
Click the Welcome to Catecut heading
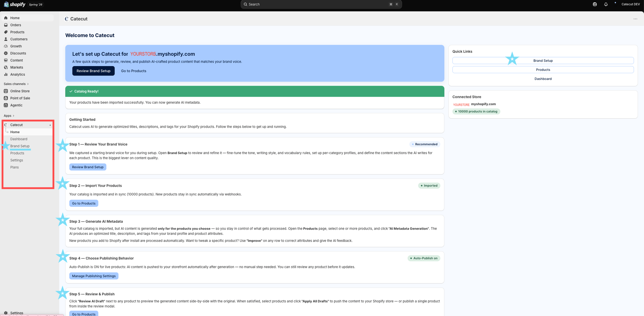[90, 35]
